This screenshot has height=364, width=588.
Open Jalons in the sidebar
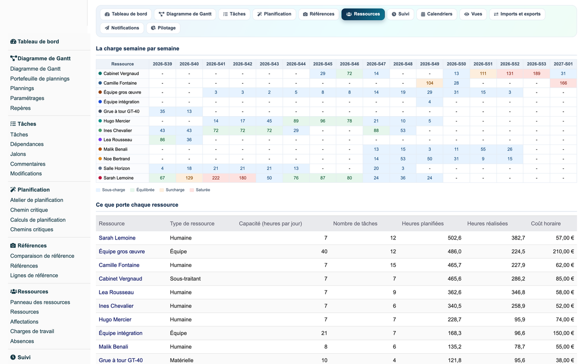(x=18, y=154)
